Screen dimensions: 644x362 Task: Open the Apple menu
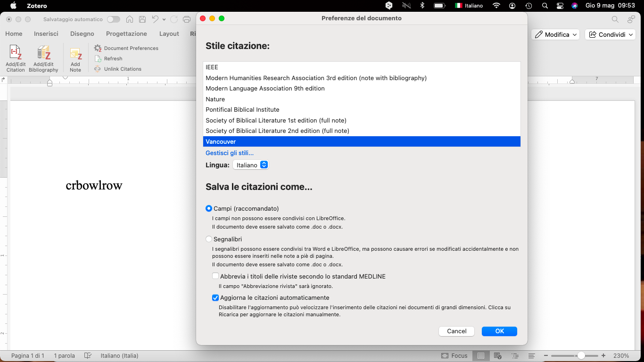pos(13,6)
